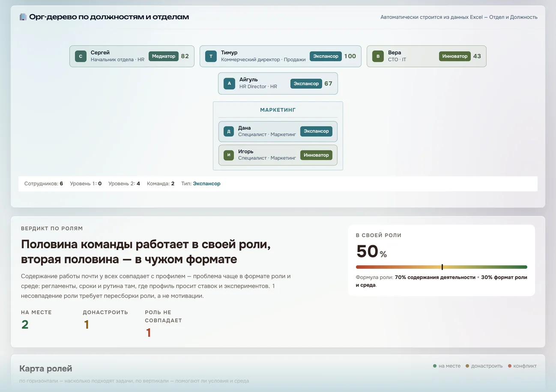Viewport: 556px width, 392px height.
Task: Click the МАРКЕТИНГ department header
Action: click(x=278, y=110)
